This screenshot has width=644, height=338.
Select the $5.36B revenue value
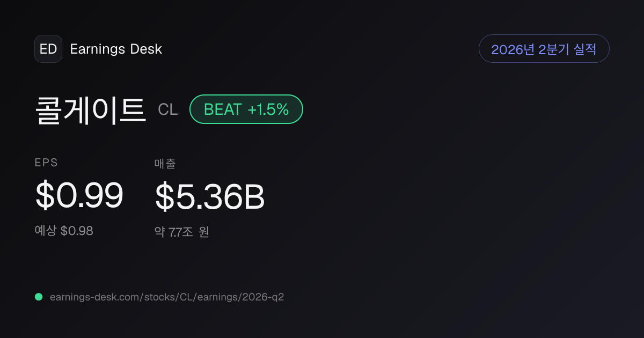(210, 197)
